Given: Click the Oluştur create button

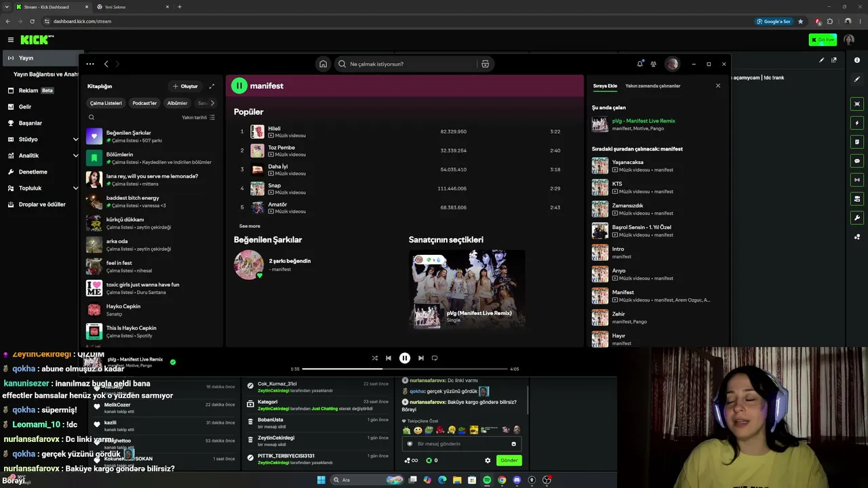Looking at the screenshot, I should (185, 86).
